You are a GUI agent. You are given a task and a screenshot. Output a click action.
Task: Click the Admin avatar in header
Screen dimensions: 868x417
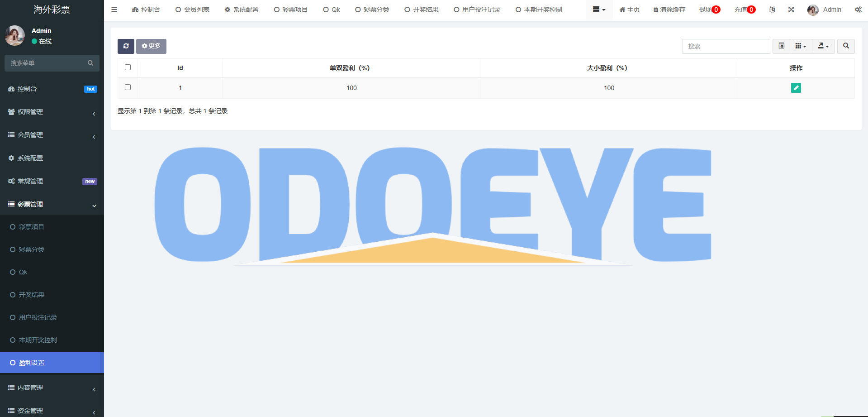tap(813, 10)
